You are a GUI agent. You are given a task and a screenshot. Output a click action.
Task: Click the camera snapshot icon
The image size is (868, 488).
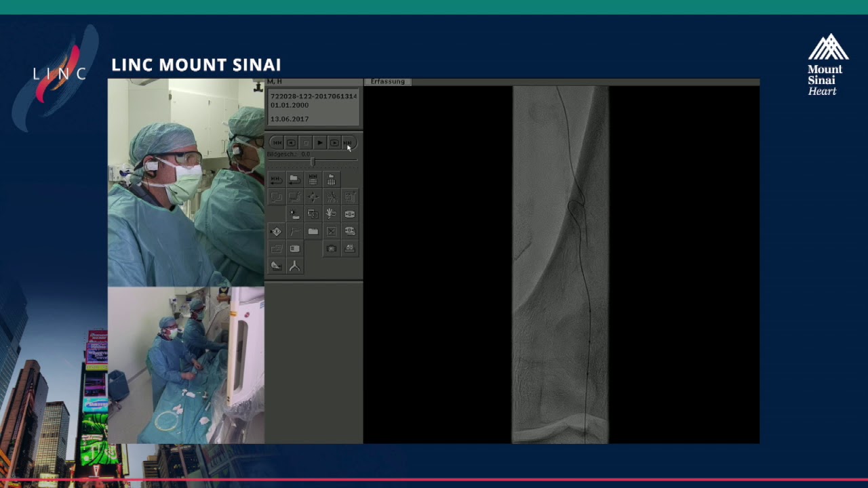tap(332, 249)
